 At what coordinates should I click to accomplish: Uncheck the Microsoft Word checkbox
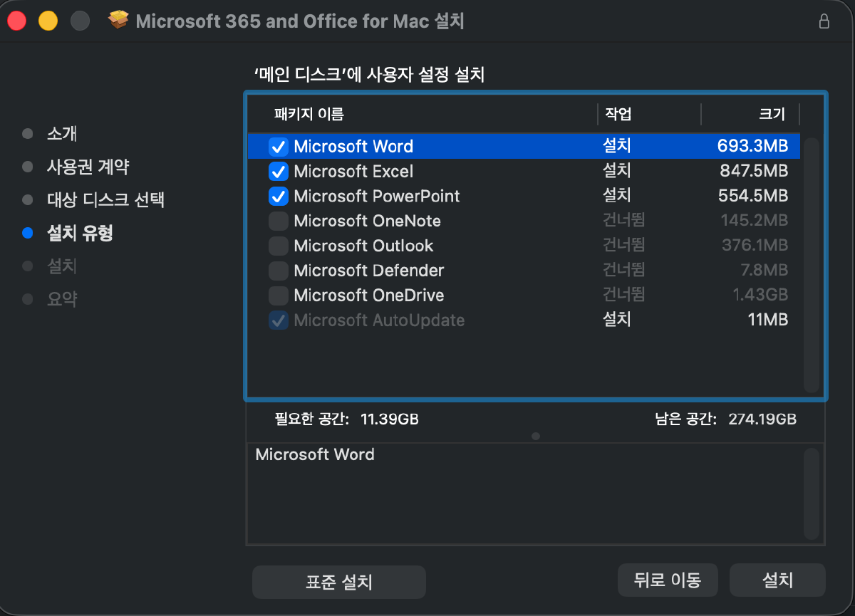(x=279, y=147)
